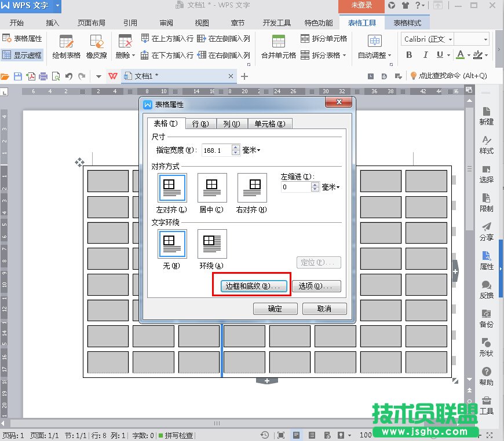Click the 备份 backup sidebar icon
Viewport: 504px width, 441px height.
pos(487,318)
